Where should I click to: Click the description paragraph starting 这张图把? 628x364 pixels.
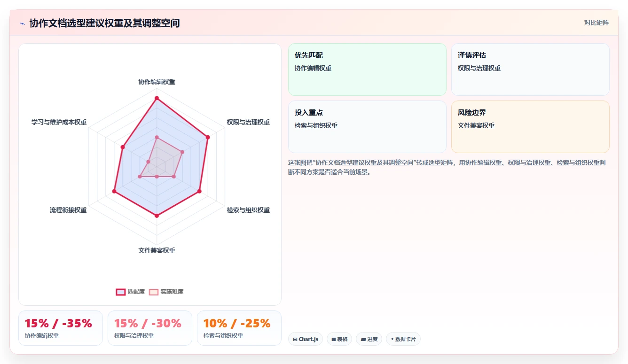pyautogui.click(x=448, y=167)
